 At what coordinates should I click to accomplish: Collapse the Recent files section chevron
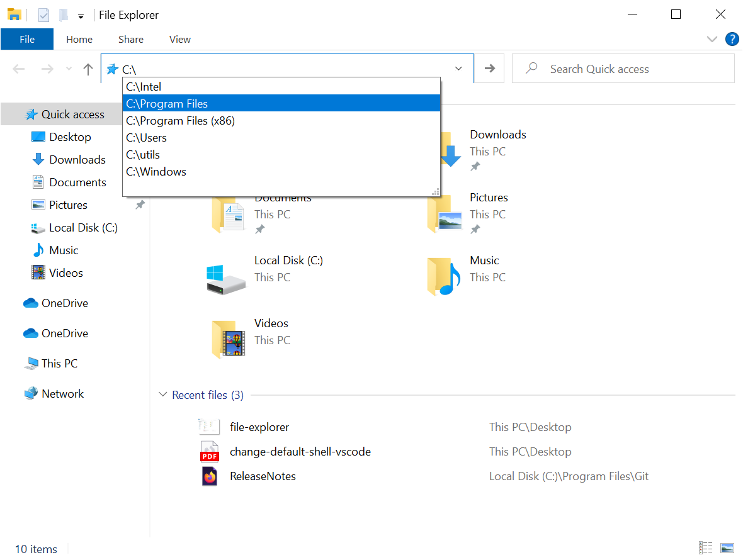164,395
